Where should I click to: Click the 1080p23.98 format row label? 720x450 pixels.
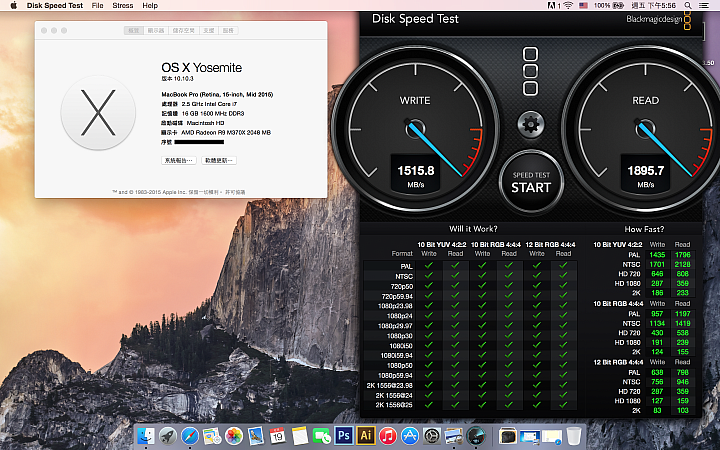(395, 306)
